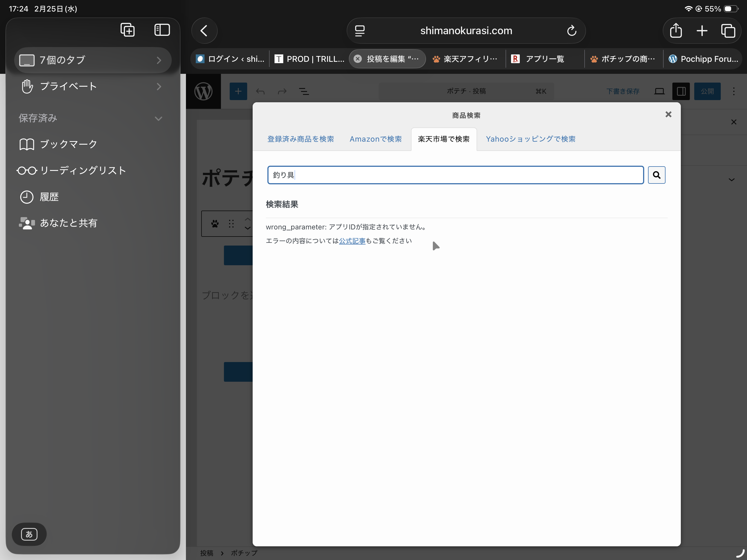Switch to Amazonで検索 tab
Viewport: 747px width, 560px height.
375,139
